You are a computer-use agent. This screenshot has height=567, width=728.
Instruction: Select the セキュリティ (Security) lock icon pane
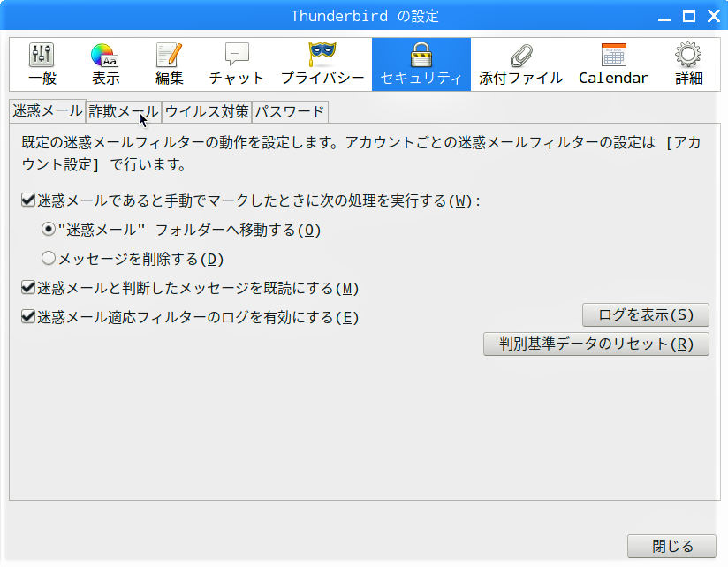tap(421, 64)
